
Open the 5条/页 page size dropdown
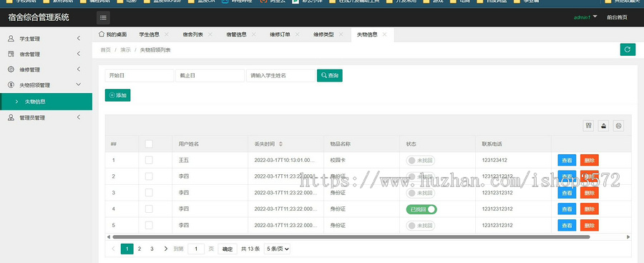click(277, 249)
